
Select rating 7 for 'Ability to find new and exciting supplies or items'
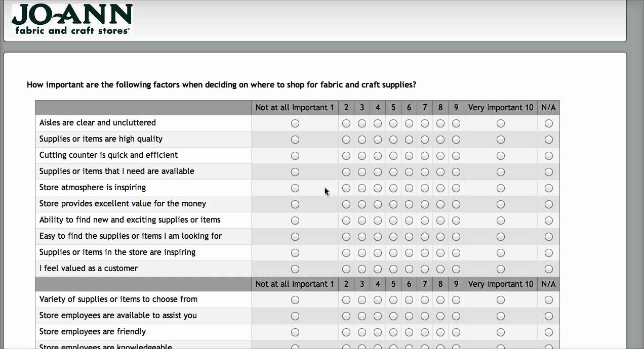tap(425, 221)
